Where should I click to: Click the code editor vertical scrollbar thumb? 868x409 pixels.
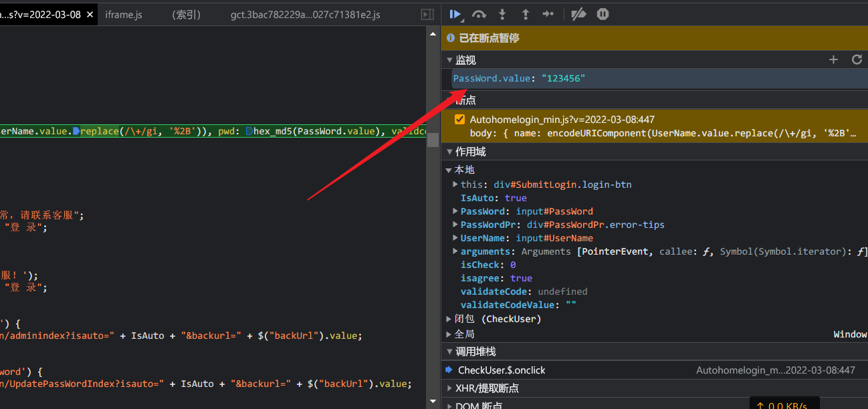click(433, 139)
